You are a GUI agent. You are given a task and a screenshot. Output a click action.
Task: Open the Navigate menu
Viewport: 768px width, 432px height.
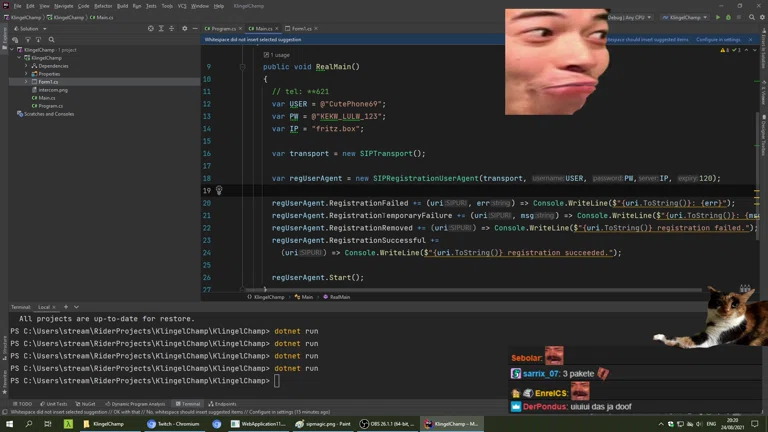click(63, 6)
